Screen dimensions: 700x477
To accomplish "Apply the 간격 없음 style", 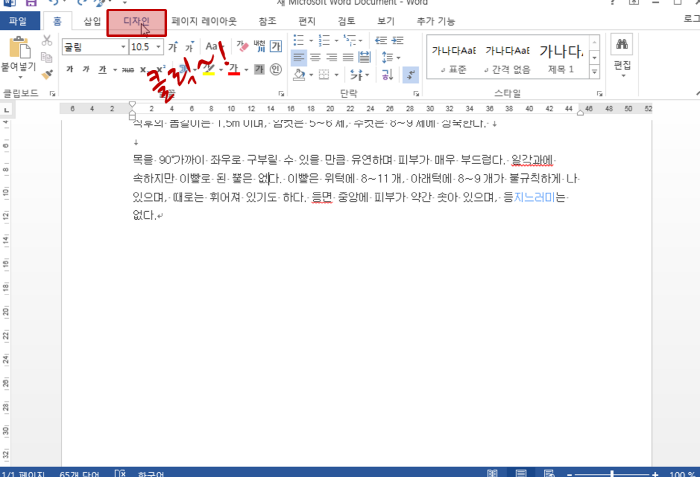I will point(507,58).
